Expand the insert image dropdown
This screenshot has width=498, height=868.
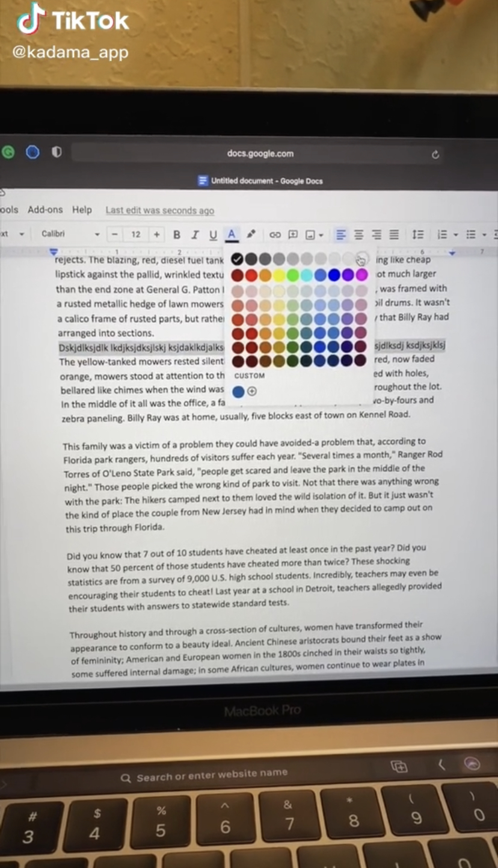pyautogui.click(x=321, y=235)
